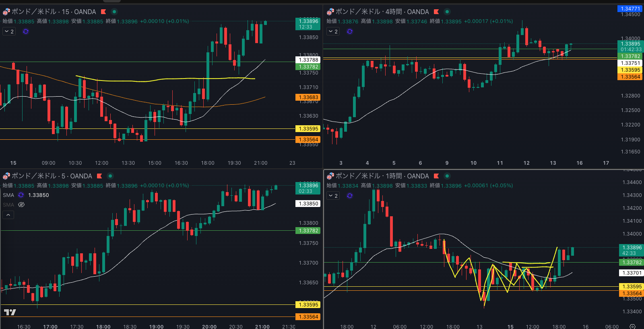Click the green market status dot on 1-hour chart

(x=447, y=176)
